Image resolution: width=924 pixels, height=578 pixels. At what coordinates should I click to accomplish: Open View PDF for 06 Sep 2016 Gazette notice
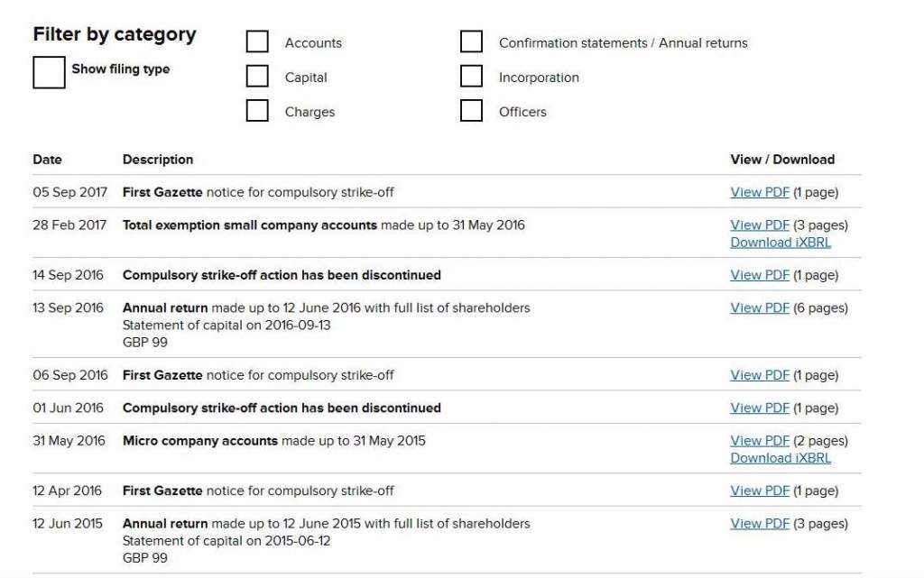(x=760, y=375)
